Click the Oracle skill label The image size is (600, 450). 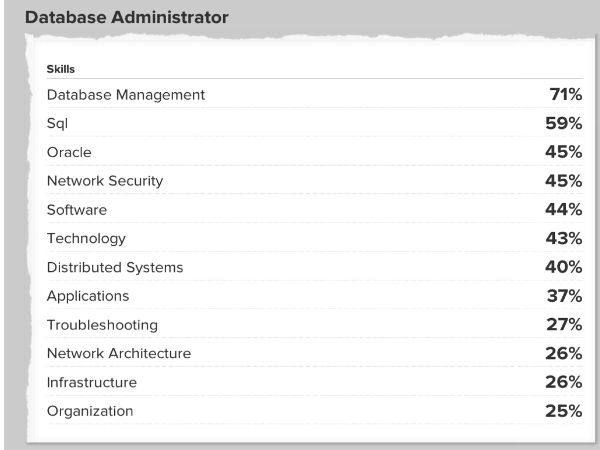coord(69,152)
